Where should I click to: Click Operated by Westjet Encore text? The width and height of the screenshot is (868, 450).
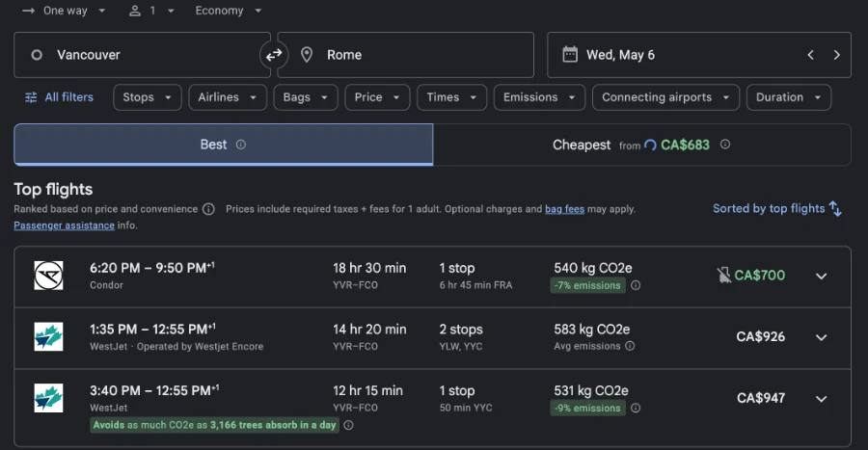tap(200, 347)
